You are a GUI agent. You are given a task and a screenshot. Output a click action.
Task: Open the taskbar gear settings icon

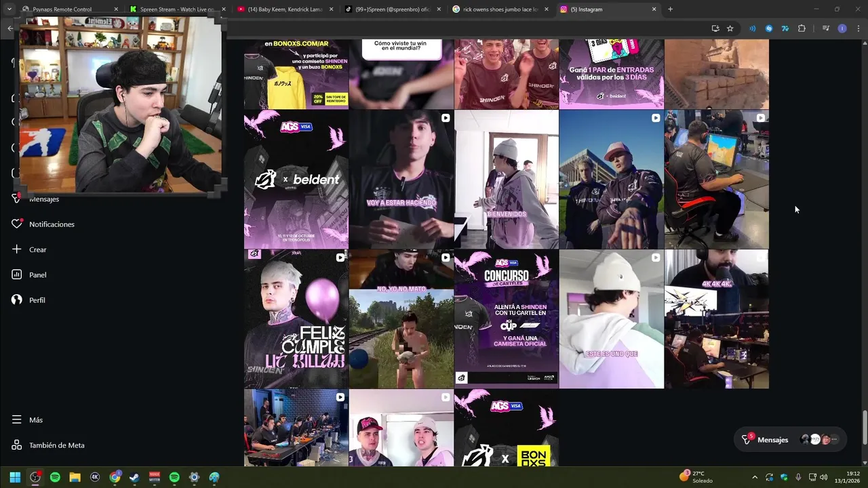(x=194, y=477)
